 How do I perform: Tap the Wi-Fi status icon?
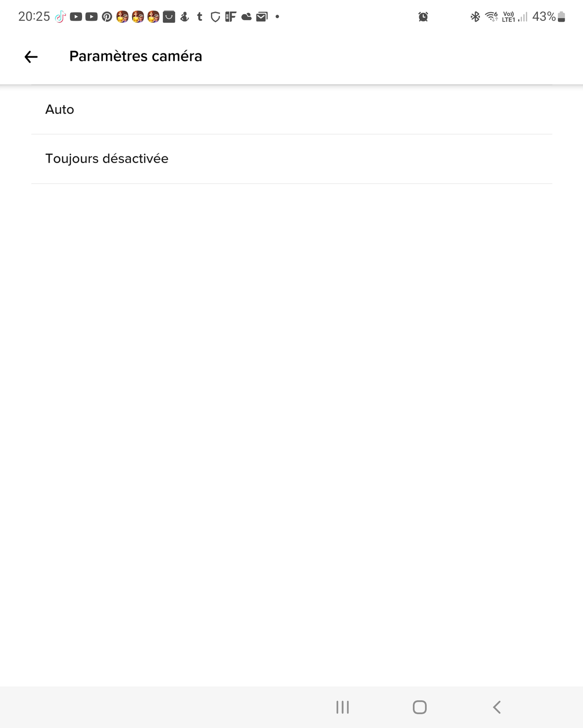tap(492, 17)
